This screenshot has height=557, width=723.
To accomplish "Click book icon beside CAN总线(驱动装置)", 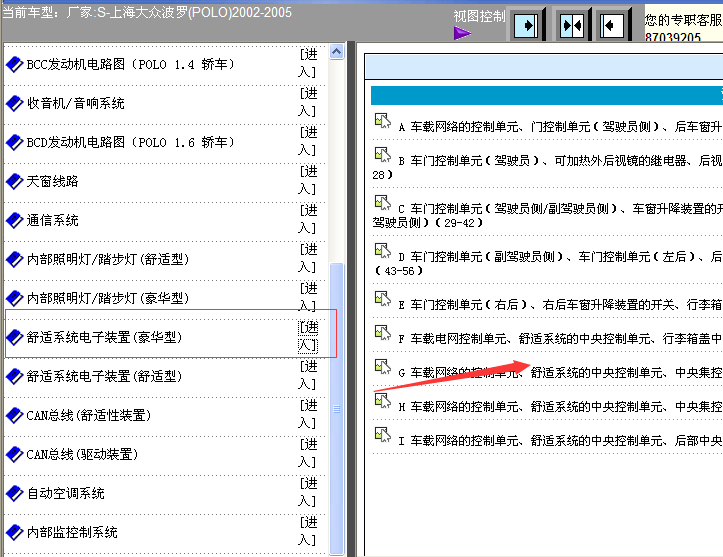I will point(14,454).
